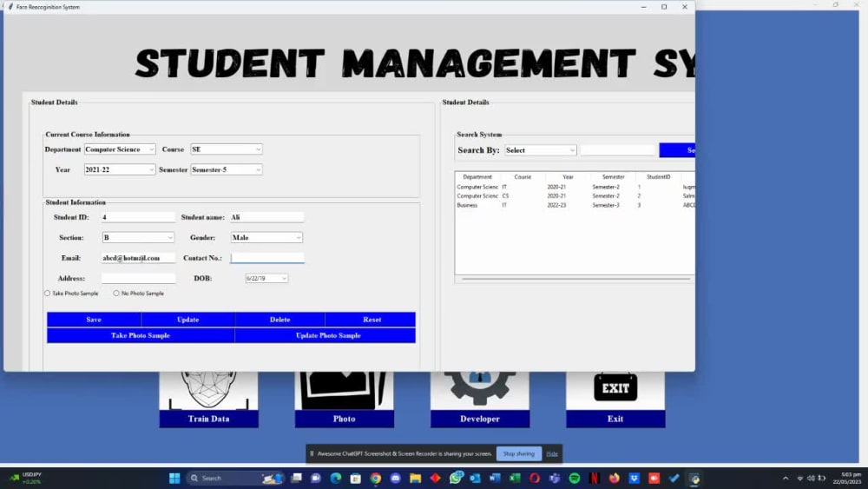
Task: Open File Explorer from the taskbar
Action: [415, 478]
